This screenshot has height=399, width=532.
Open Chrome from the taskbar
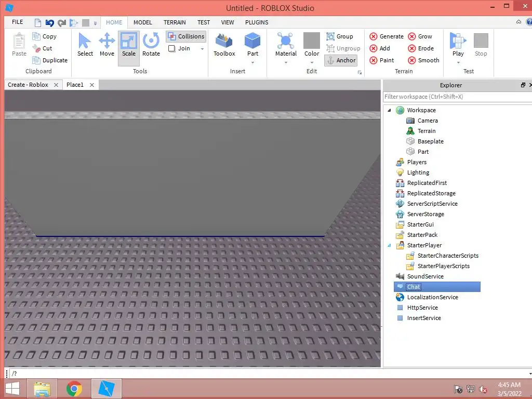[x=74, y=389]
